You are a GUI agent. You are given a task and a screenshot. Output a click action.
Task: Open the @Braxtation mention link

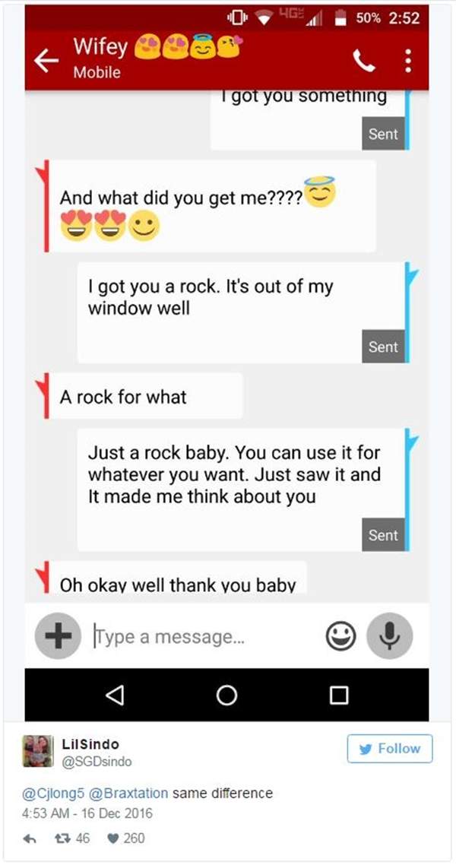[x=128, y=794]
